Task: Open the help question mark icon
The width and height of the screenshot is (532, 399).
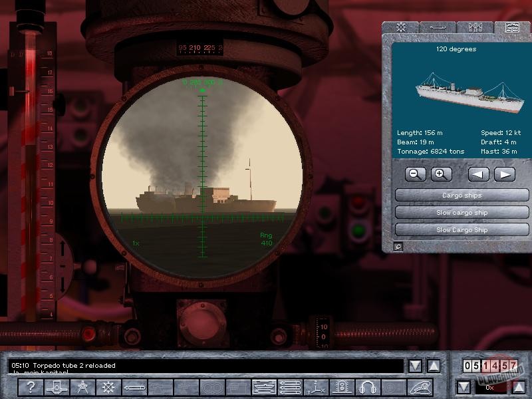Action: click(30, 387)
